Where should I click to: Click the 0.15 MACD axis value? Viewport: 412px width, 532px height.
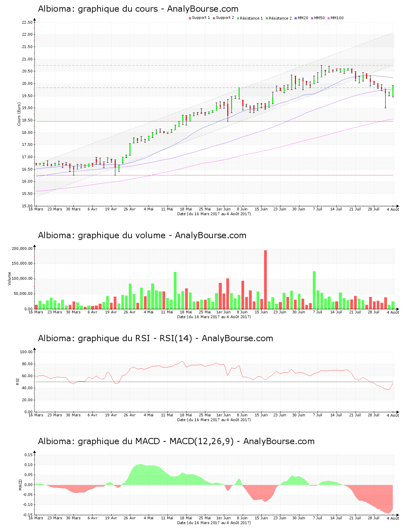pos(29,455)
